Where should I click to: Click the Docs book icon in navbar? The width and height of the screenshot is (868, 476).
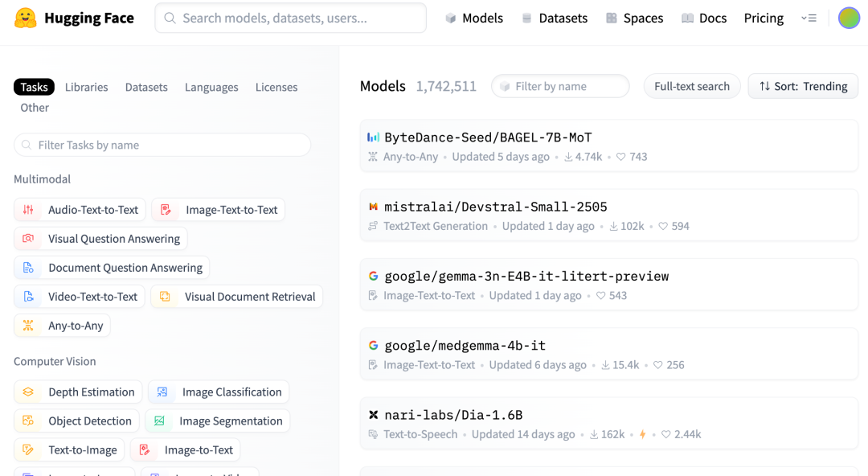click(687, 18)
